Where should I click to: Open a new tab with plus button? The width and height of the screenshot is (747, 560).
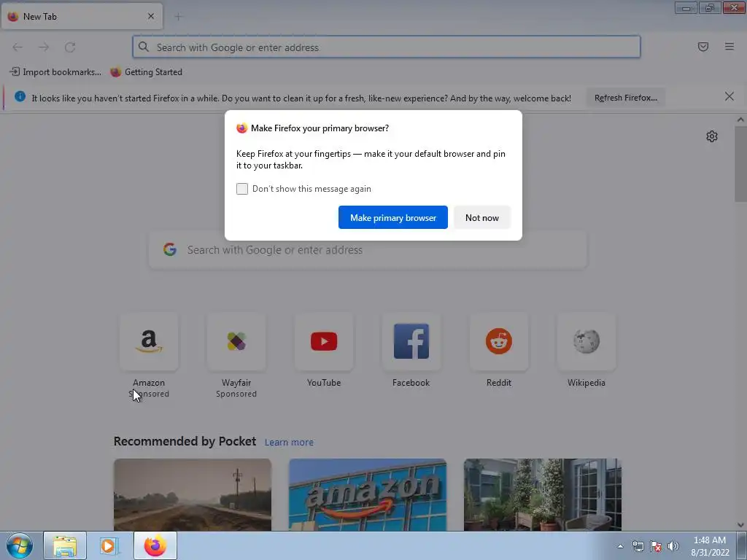pos(178,17)
